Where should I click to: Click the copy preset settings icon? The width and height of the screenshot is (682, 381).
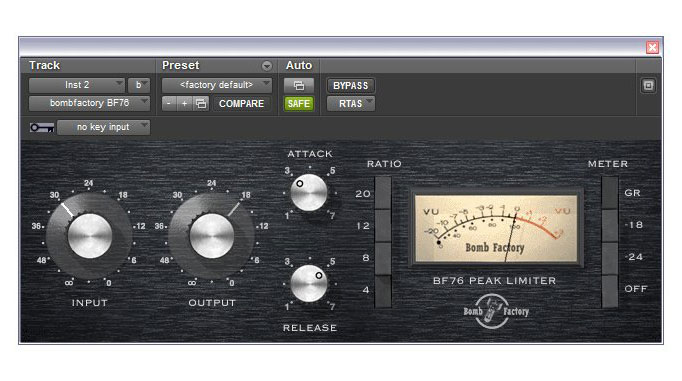tap(201, 104)
